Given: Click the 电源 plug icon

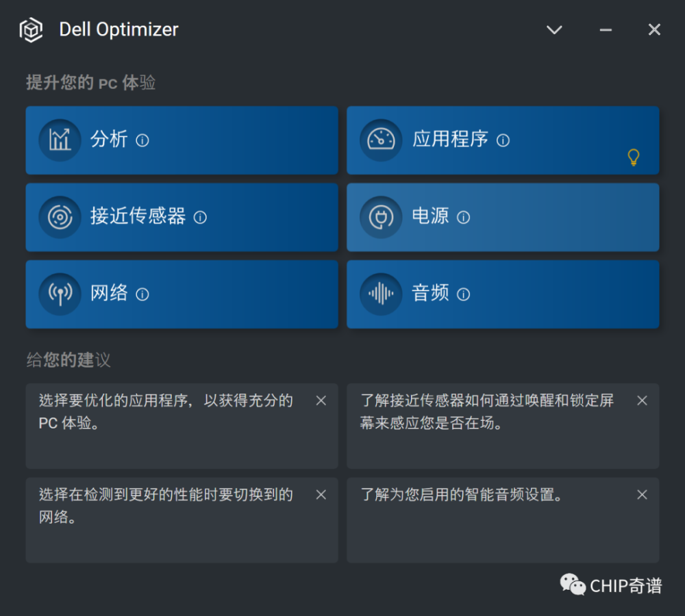Looking at the screenshot, I should click(381, 217).
